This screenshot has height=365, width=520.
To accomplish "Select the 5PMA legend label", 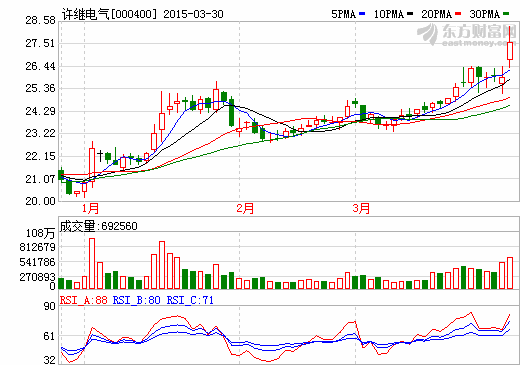I will (x=344, y=14).
